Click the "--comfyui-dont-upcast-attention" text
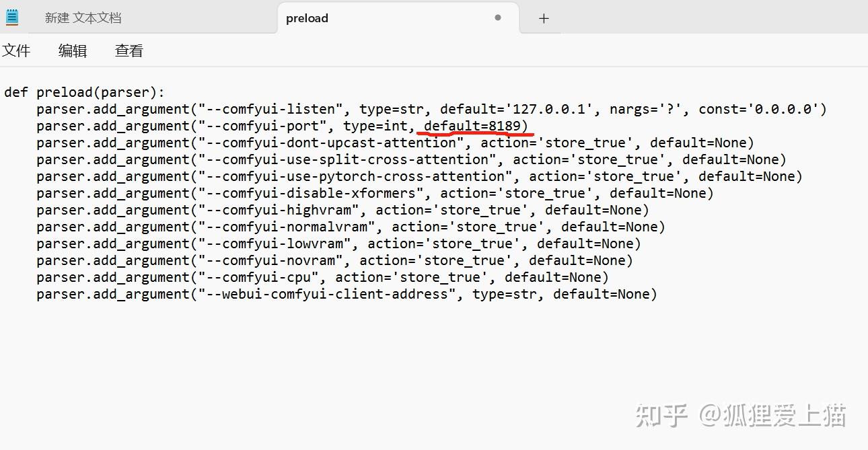This screenshot has height=450, width=868. 331,143
